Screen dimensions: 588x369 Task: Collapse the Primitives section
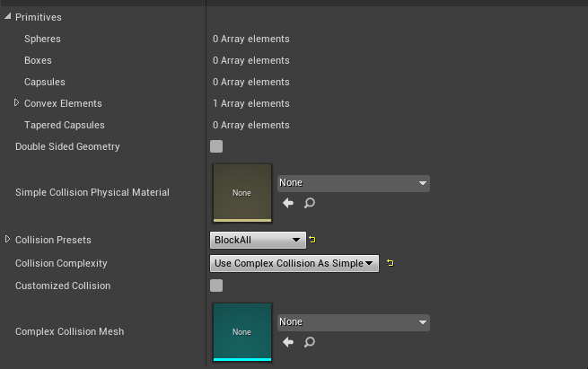pyautogui.click(x=8, y=17)
